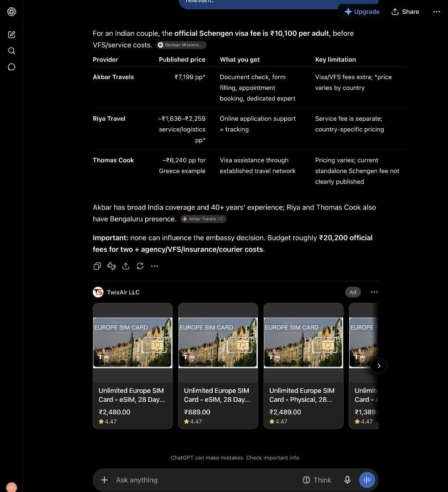Open the conversation options three-dot menu
This screenshot has width=448, height=492.
point(436,12)
